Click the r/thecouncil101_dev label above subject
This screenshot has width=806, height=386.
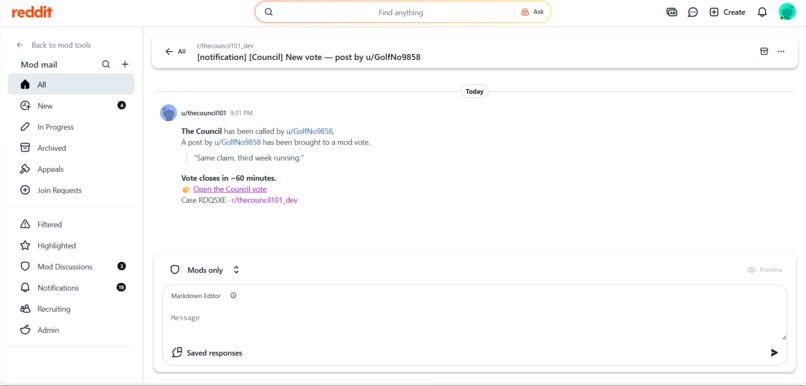click(x=225, y=46)
